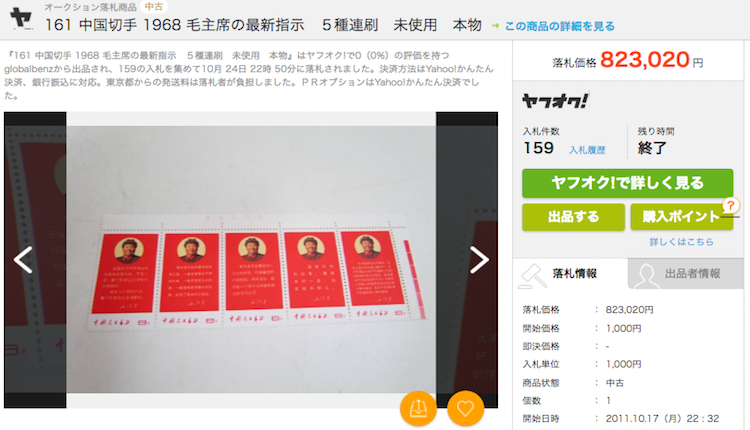The height and width of the screenshot is (430, 750).
Task: Switch to the 落札情報 tab
Action: coord(570,274)
